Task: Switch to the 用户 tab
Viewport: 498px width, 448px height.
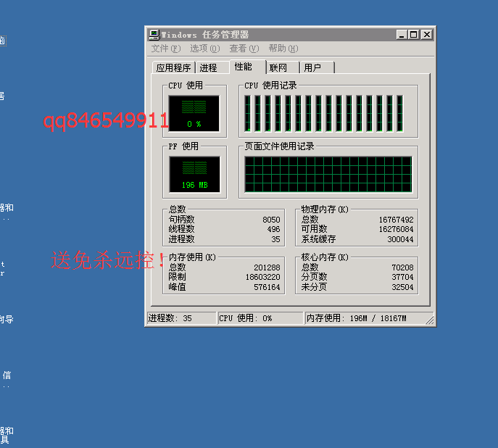Action: pos(317,67)
